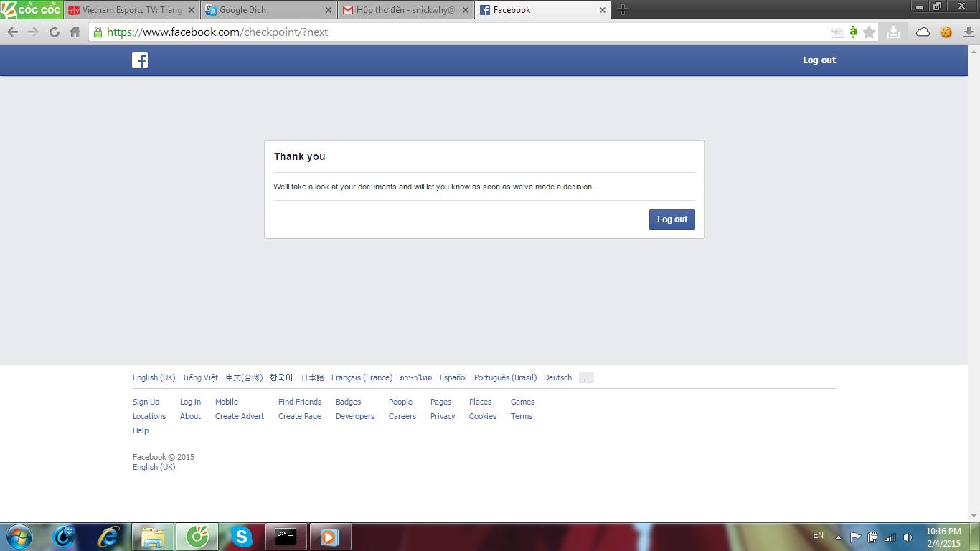
Task: Switch language to Tiếng Việt
Action: 200,377
